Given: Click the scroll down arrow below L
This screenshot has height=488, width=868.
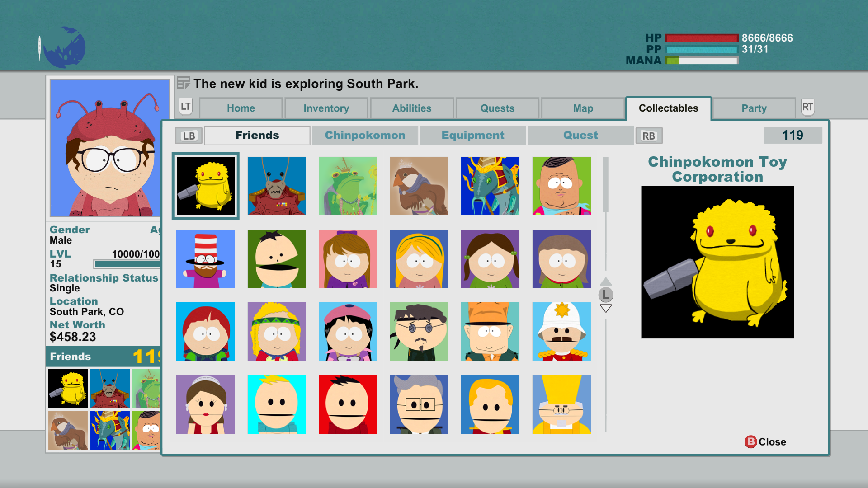Looking at the screenshot, I should point(606,308).
